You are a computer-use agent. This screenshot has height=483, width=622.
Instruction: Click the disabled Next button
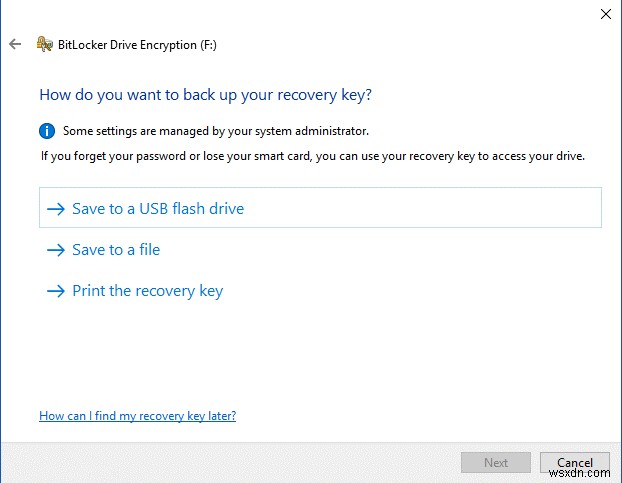click(x=496, y=462)
